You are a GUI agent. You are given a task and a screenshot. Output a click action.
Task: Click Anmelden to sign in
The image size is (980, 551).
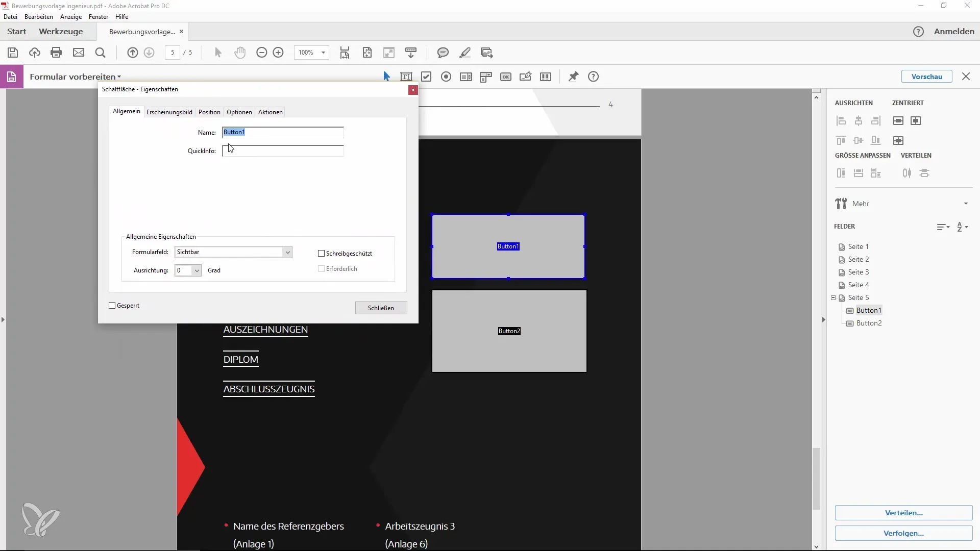click(x=954, y=32)
